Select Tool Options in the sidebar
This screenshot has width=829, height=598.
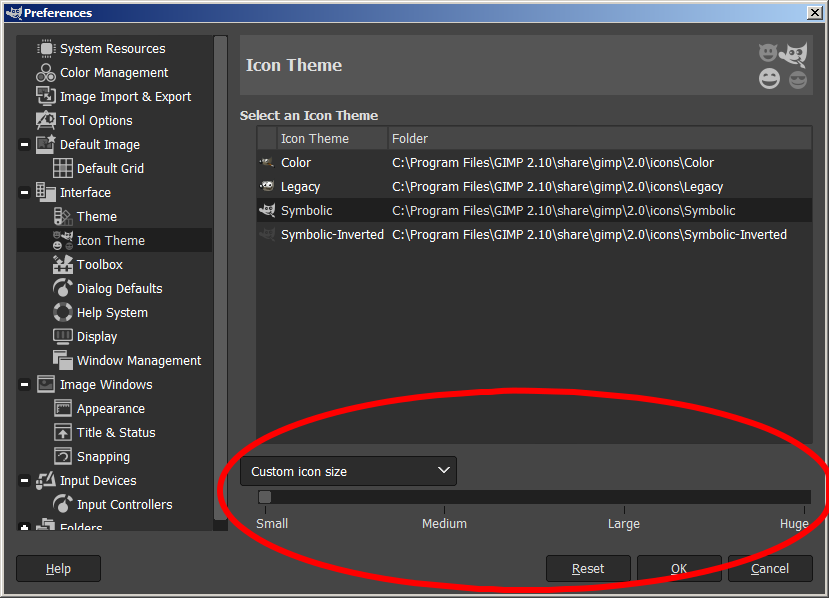tap(96, 121)
